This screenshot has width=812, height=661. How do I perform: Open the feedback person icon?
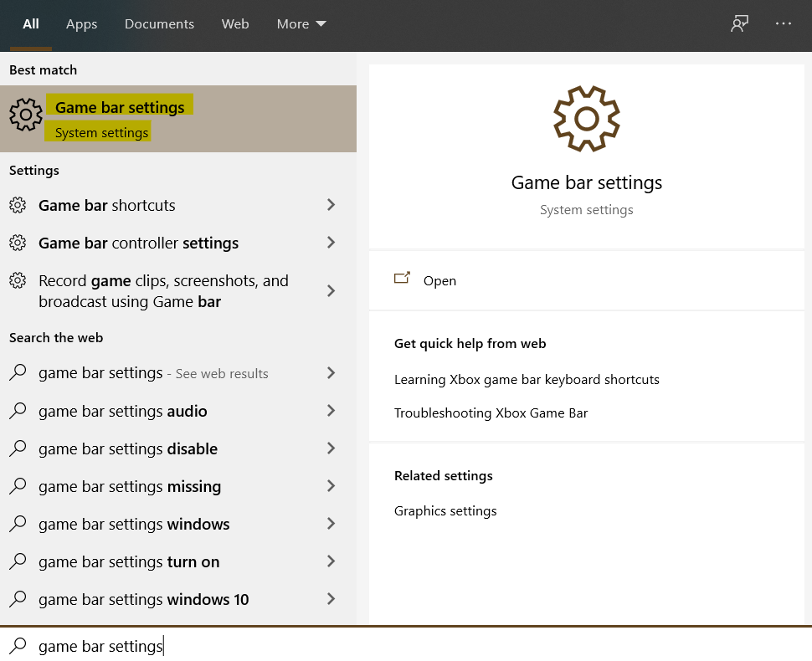[x=739, y=23]
